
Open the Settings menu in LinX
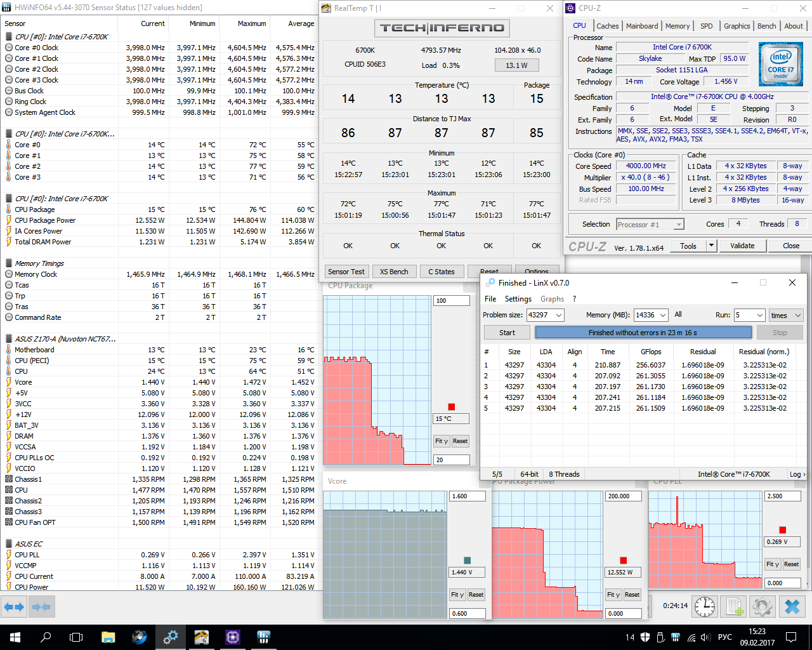(x=518, y=299)
